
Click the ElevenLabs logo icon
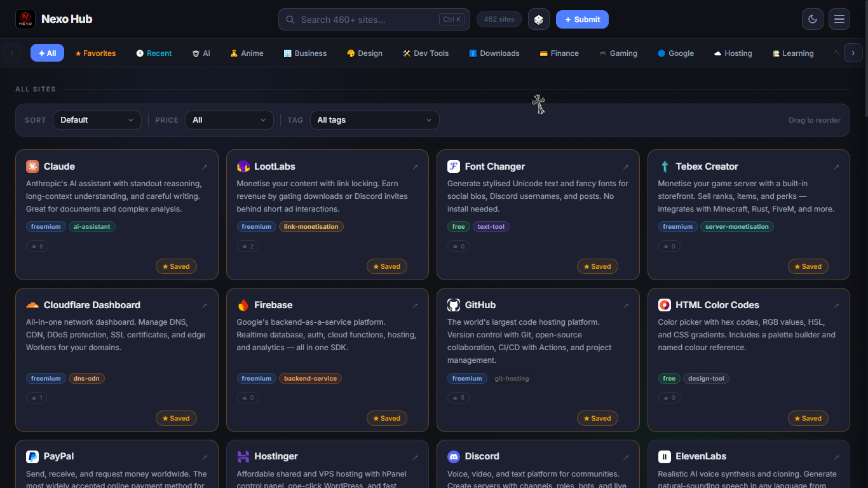665,456
